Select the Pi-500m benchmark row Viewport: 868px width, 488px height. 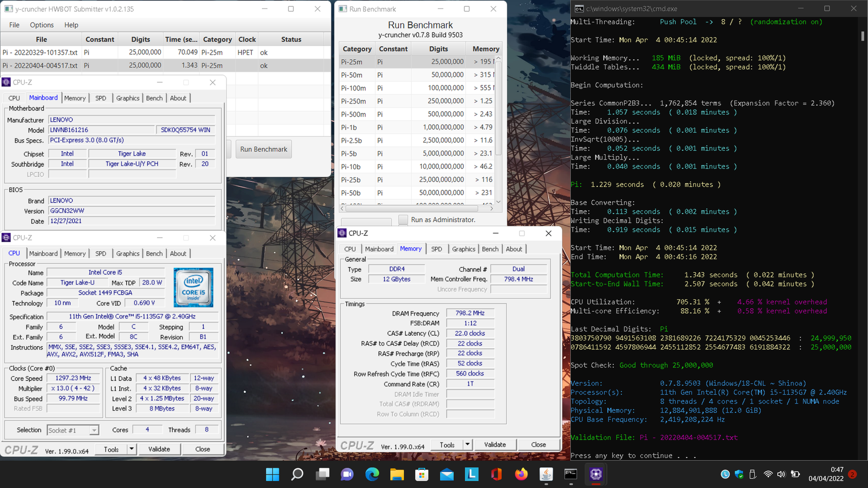(x=417, y=114)
